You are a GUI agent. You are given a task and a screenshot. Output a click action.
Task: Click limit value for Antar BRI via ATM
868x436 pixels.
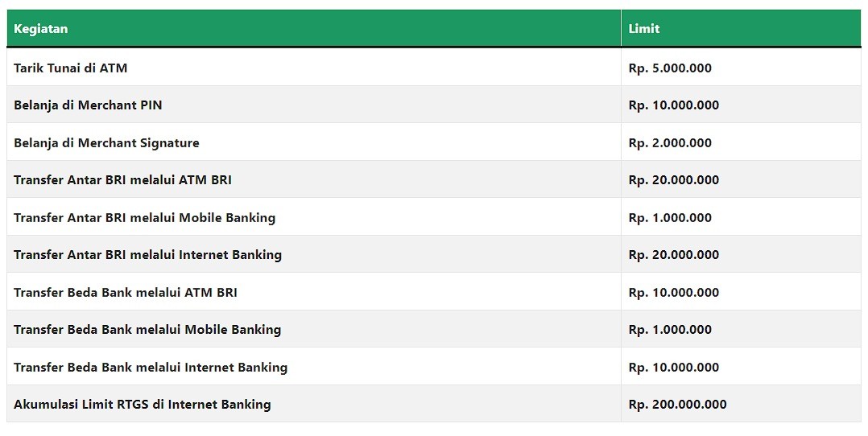pyautogui.click(x=674, y=180)
